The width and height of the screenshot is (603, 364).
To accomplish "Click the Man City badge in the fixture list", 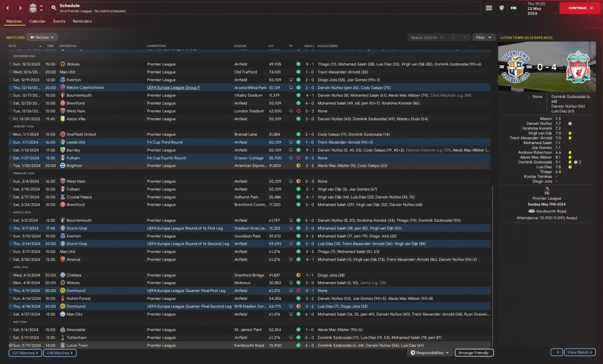I will pyautogui.click(x=63, y=314).
